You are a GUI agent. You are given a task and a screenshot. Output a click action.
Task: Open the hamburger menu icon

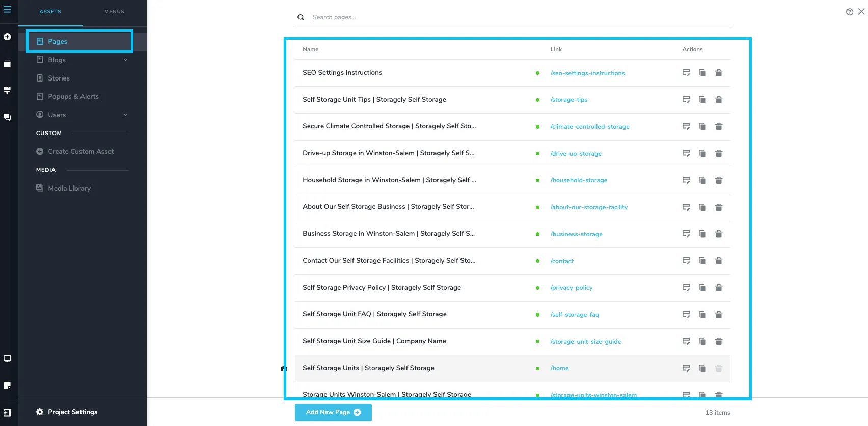pos(7,9)
